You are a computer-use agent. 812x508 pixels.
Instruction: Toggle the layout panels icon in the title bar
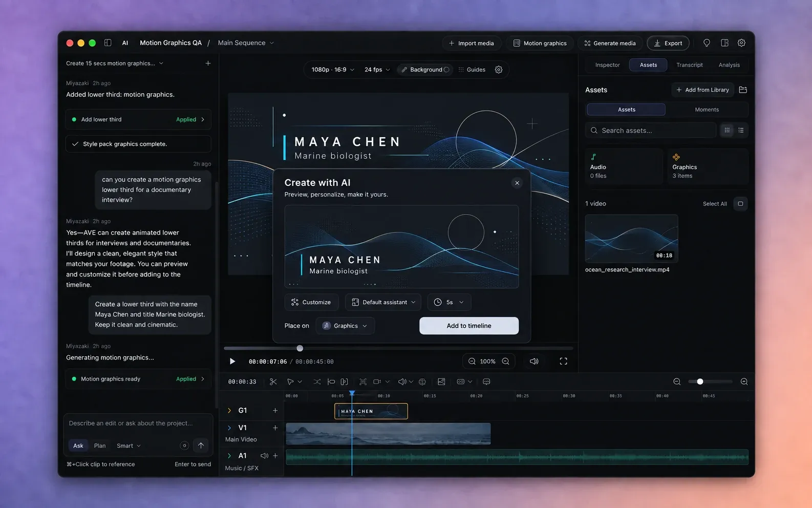pyautogui.click(x=724, y=43)
